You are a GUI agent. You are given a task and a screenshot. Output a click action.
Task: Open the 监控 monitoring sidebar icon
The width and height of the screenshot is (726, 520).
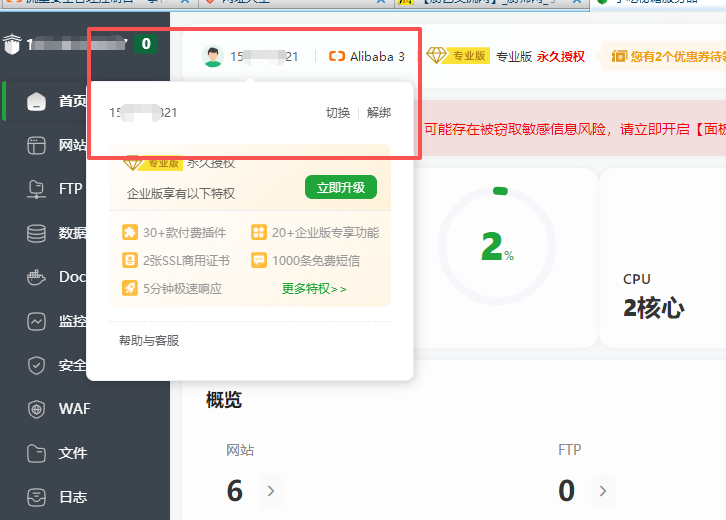(x=37, y=321)
